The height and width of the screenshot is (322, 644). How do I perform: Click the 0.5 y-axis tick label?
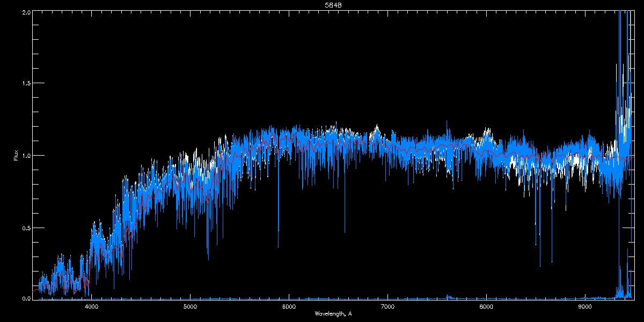[x=26, y=228]
